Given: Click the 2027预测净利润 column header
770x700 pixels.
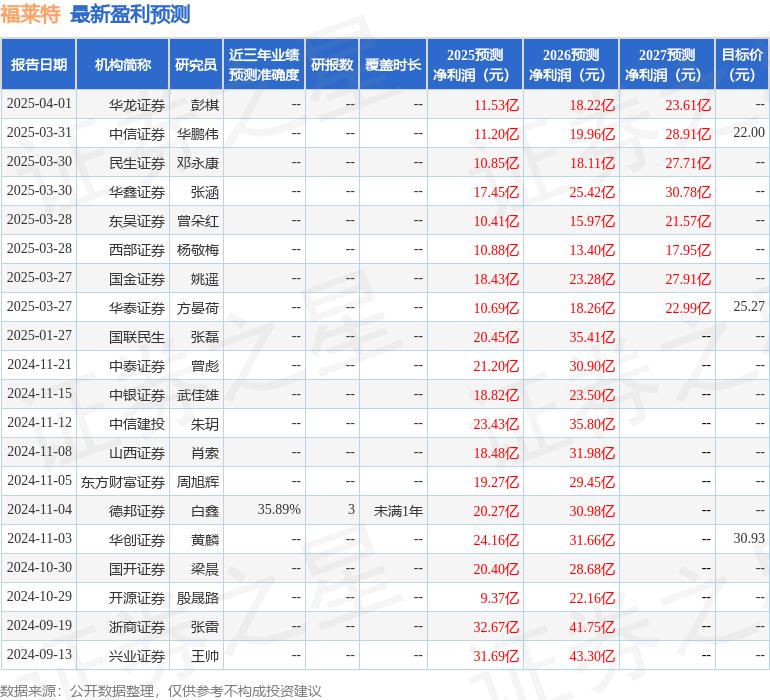Looking at the screenshot, I should click(667, 64).
